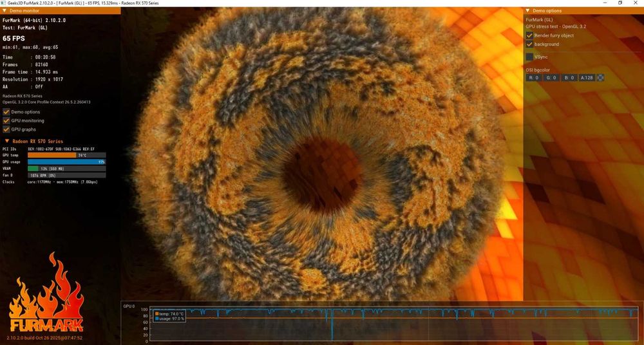Click the Resolution 1920 x 1017 row
This screenshot has height=345, width=644.
point(33,79)
